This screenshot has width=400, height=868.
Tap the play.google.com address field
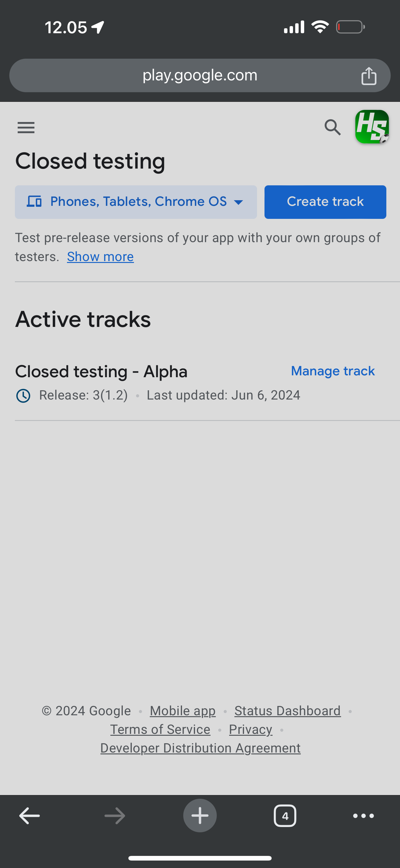pos(199,75)
